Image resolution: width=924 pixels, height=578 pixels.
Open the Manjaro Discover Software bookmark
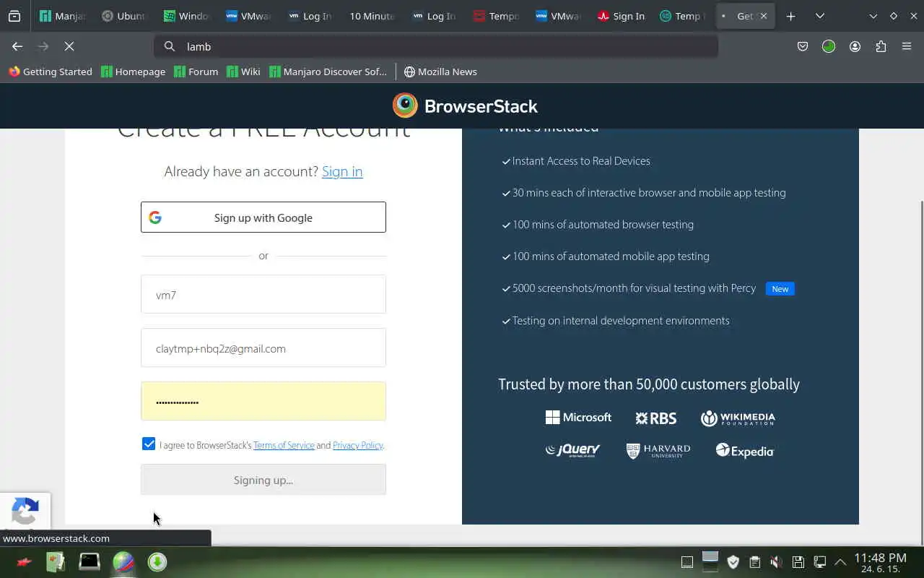(328, 72)
